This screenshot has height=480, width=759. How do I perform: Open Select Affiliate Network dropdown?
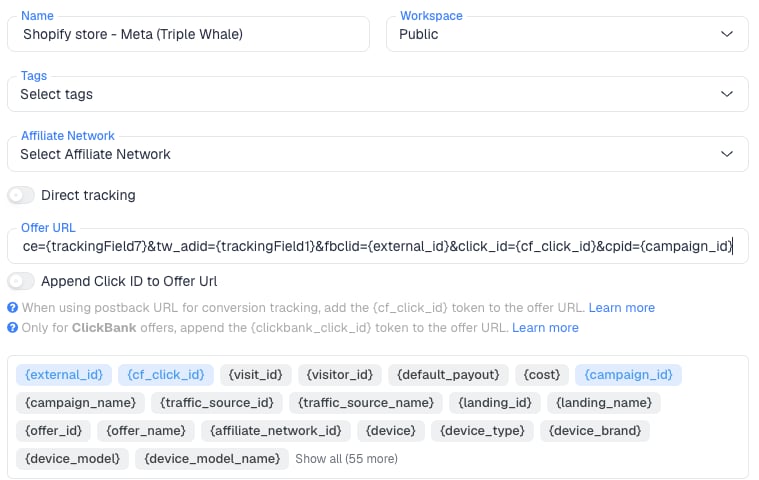[x=378, y=154]
